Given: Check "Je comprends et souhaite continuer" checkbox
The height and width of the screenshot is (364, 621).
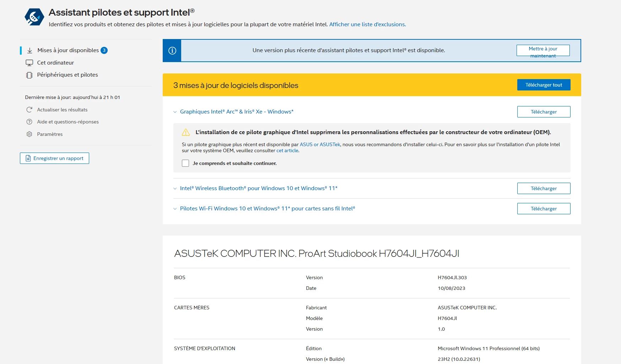Looking at the screenshot, I should click(x=185, y=163).
